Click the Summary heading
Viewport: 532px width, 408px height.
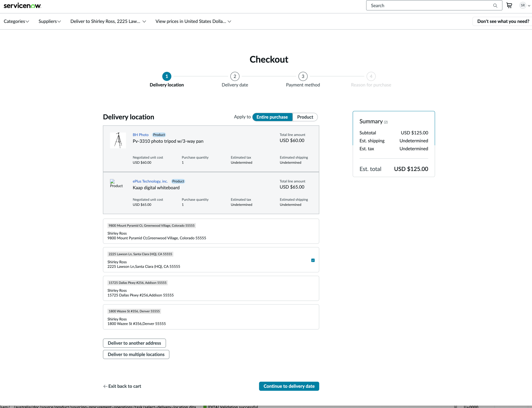[371, 121]
